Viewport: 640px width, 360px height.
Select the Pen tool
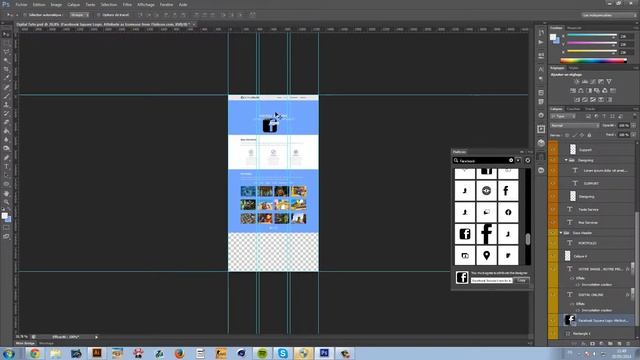6,158
